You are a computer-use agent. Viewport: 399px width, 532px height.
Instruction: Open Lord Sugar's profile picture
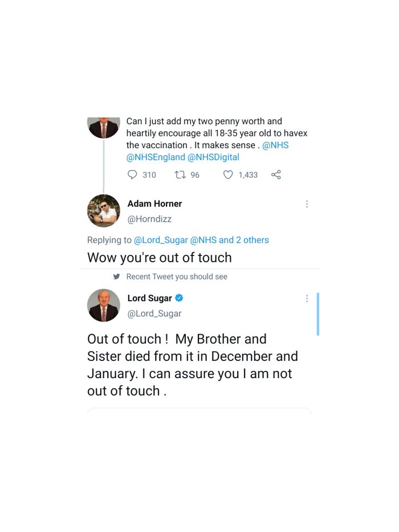coord(103,305)
